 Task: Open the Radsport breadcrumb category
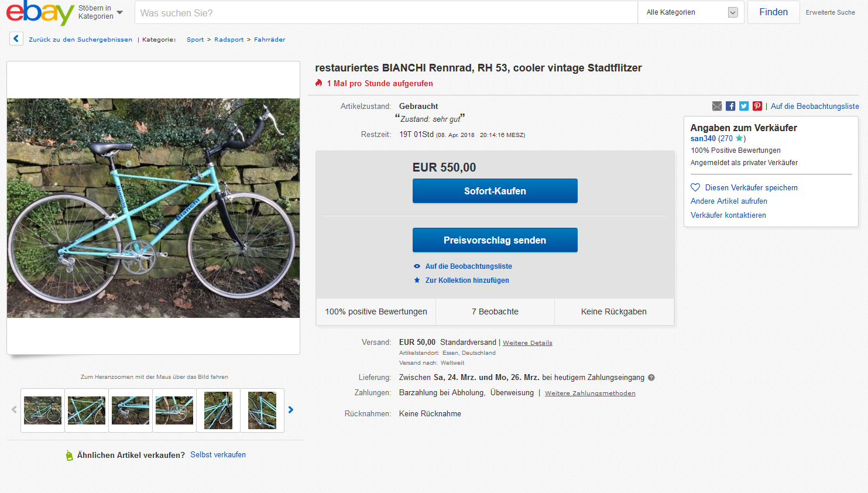[x=229, y=40]
